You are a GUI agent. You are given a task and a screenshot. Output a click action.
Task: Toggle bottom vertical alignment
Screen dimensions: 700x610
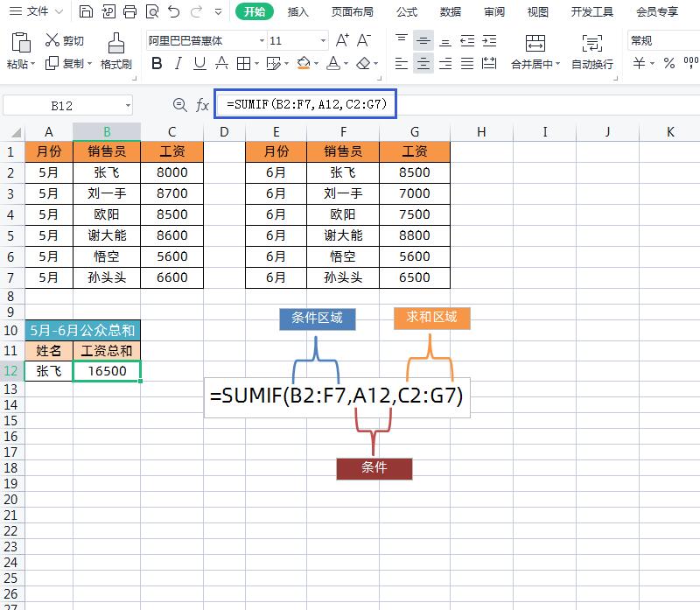[445, 41]
